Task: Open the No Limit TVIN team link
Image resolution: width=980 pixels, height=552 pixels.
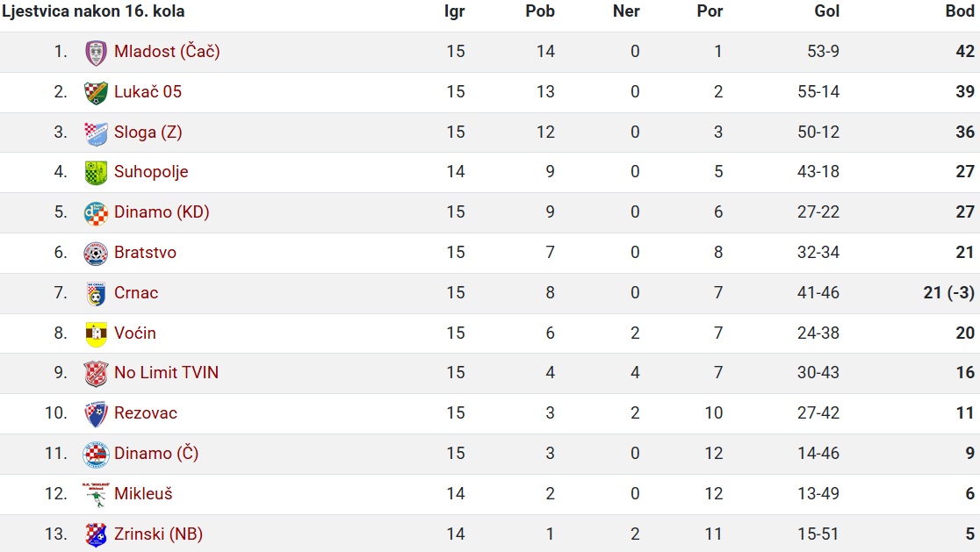Action: click(x=166, y=373)
